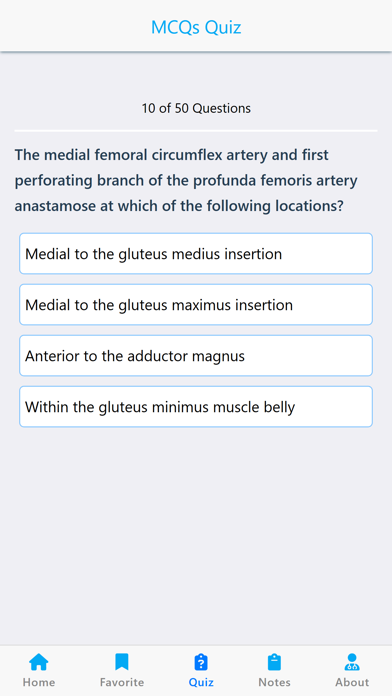Go to the Home tab label
The width and height of the screenshot is (392, 696).
click(x=39, y=682)
